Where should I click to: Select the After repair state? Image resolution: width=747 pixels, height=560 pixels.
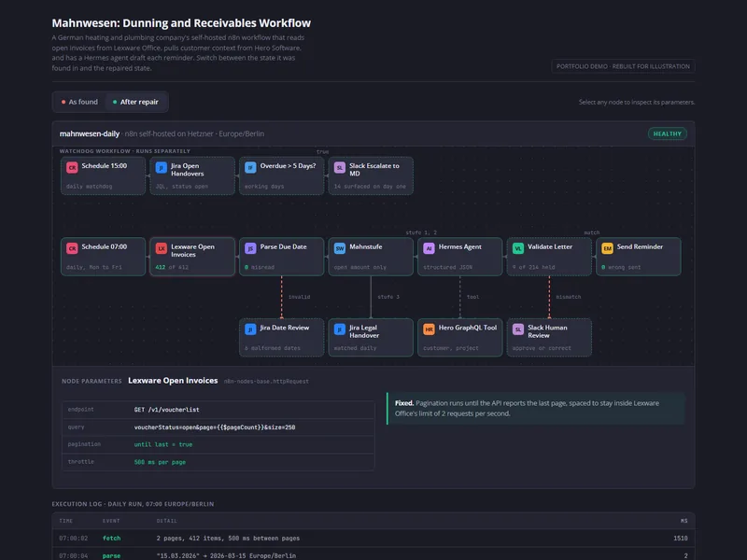click(x=135, y=102)
